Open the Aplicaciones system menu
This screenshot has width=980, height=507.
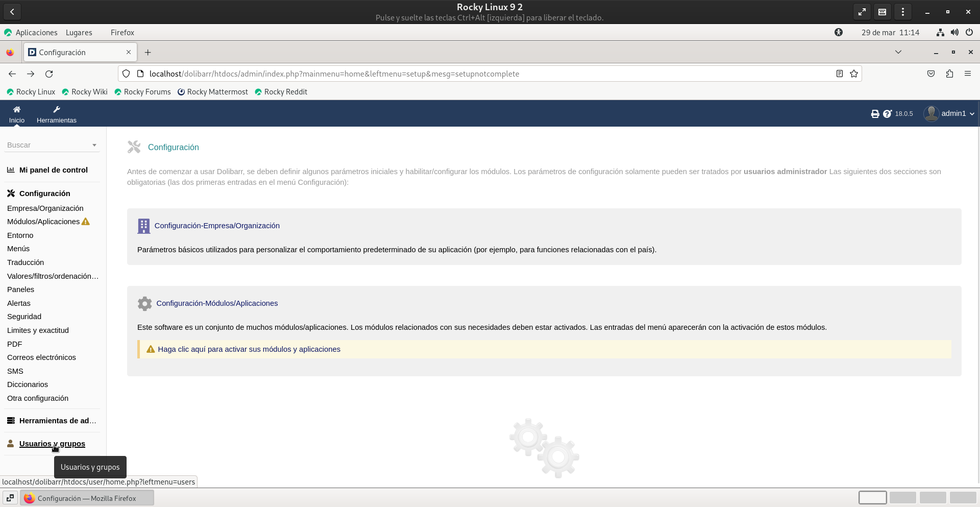pyautogui.click(x=36, y=33)
